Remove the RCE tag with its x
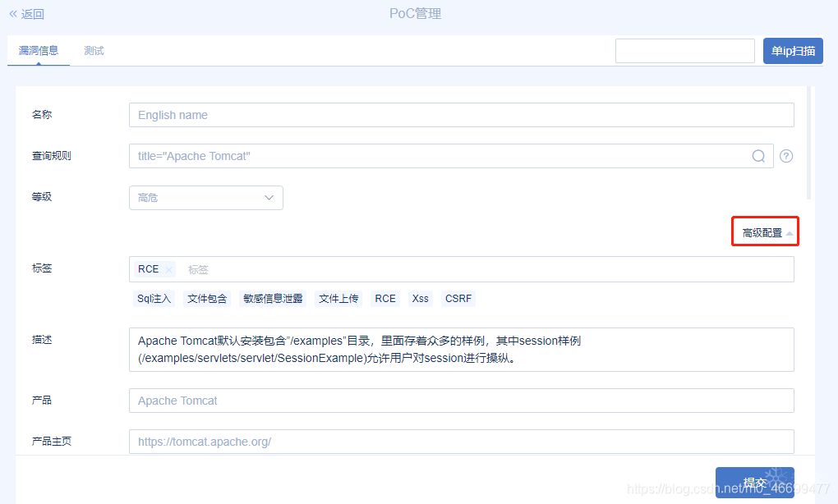This screenshot has height=504, width=838. [169, 269]
